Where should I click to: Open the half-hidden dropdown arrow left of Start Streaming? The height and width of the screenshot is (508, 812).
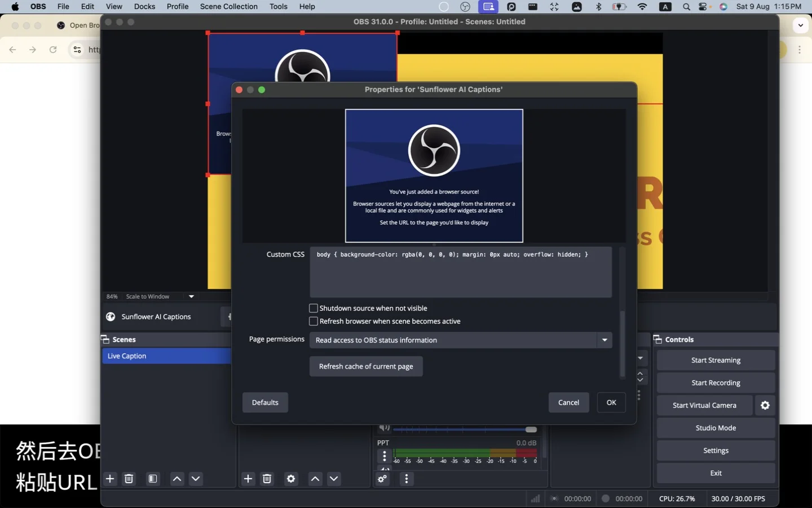pyautogui.click(x=641, y=358)
